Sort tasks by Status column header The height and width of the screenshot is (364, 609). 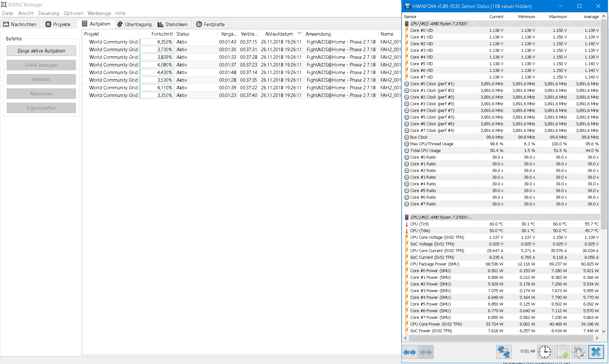pyautogui.click(x=196, y=34)
